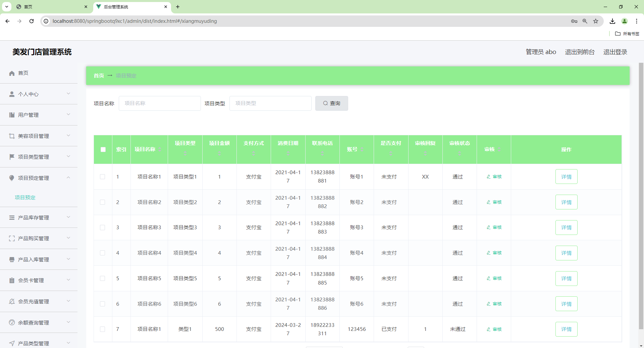
Task: Open the browser profile avatar icon
Action: point(625,21)
